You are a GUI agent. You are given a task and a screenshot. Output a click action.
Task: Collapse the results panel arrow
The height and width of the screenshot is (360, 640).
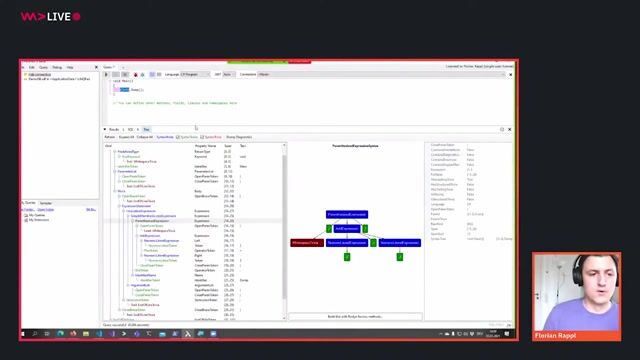[105, 129]
